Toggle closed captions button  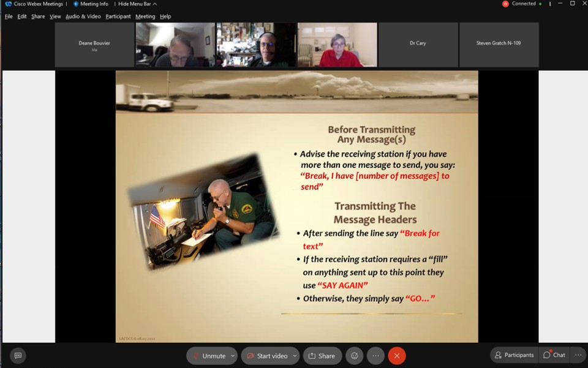18,356
